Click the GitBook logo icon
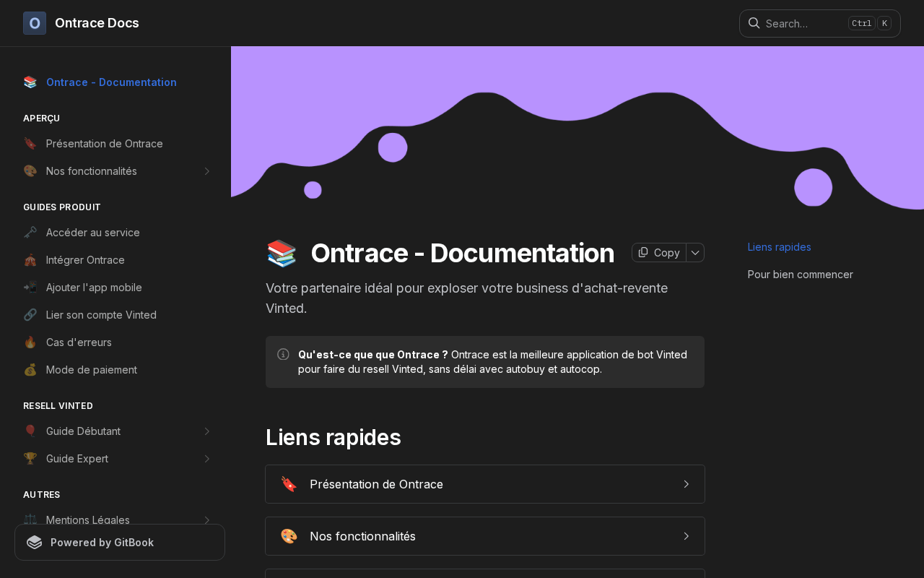Viewport: 924px width, 578px height. pos(35,543)
